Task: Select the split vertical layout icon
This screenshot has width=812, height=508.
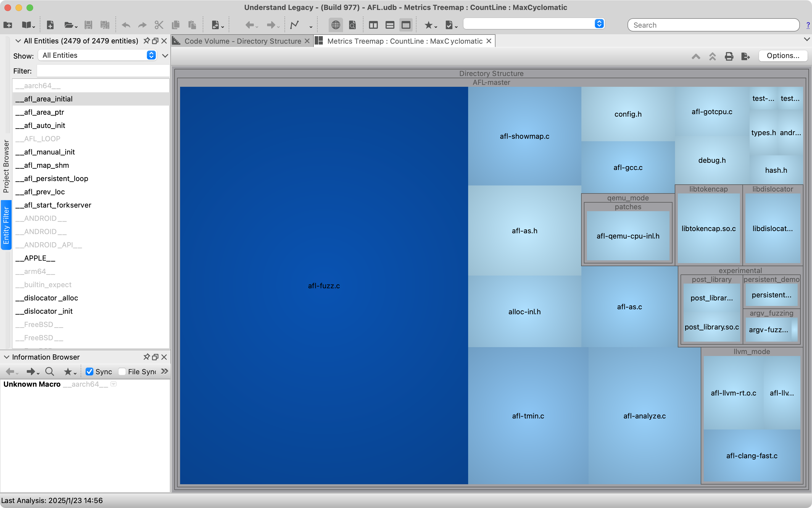Action: click(x=373, y=25)
